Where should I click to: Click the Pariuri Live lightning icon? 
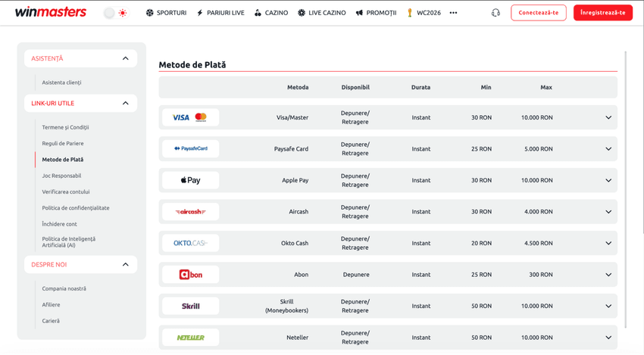click(x=200, y=13)
